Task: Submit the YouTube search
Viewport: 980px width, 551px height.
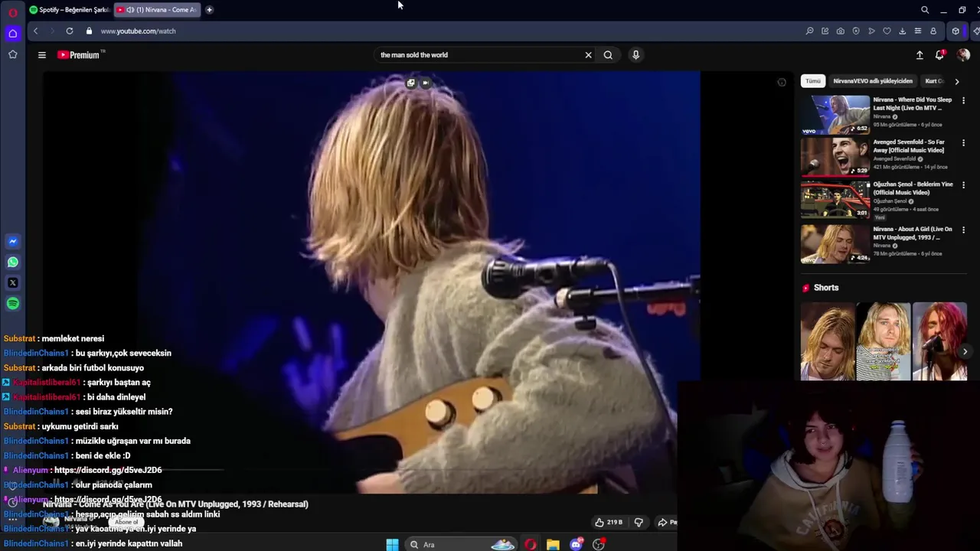Action: (x=608, y=55)
